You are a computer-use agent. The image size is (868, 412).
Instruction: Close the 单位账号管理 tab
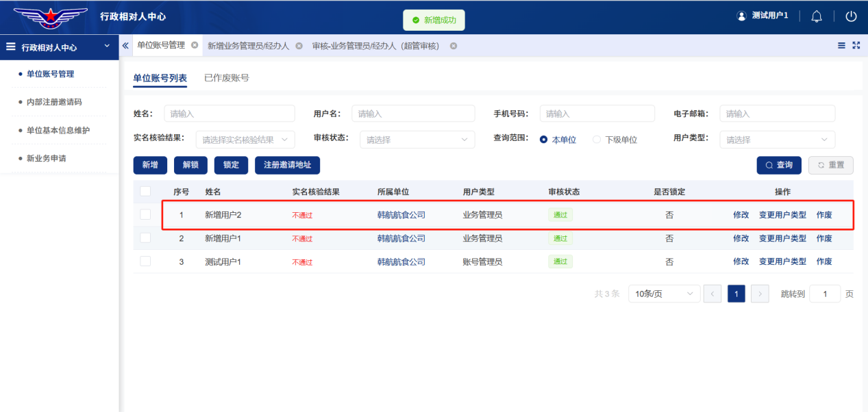pos(195,45)
